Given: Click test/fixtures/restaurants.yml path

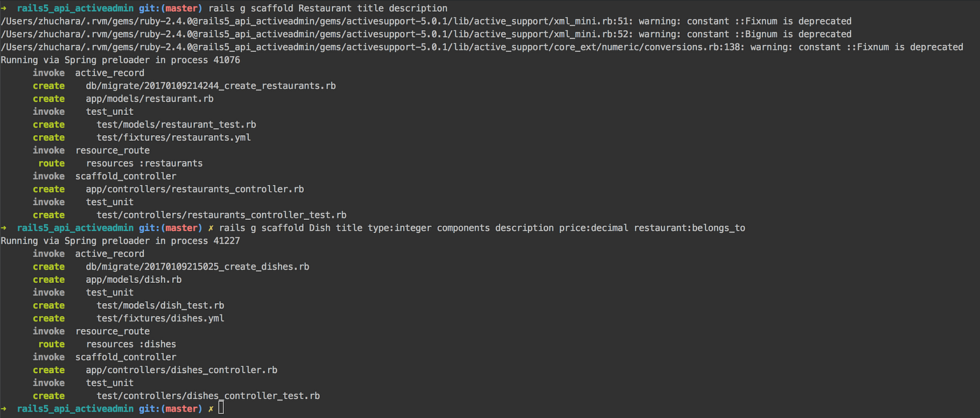Looking at the screenshot, I should (x=174, y=137).
